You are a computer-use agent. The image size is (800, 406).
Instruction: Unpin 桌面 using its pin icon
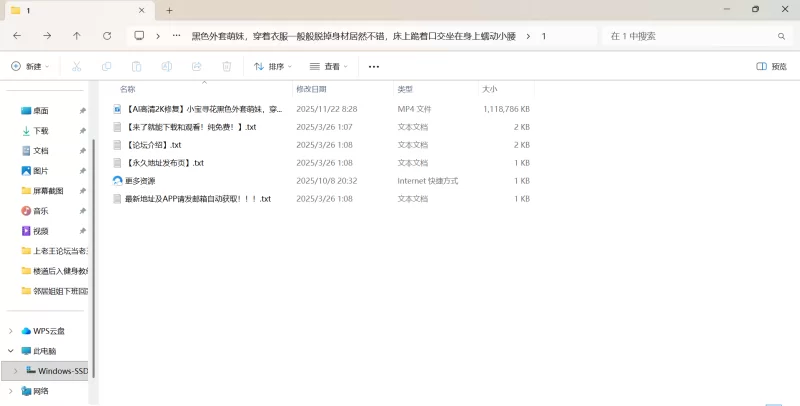pos(83,111)
